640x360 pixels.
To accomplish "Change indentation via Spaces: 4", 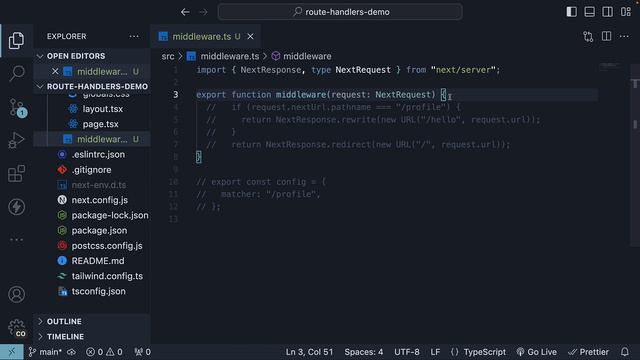I will tap(363, 352).
